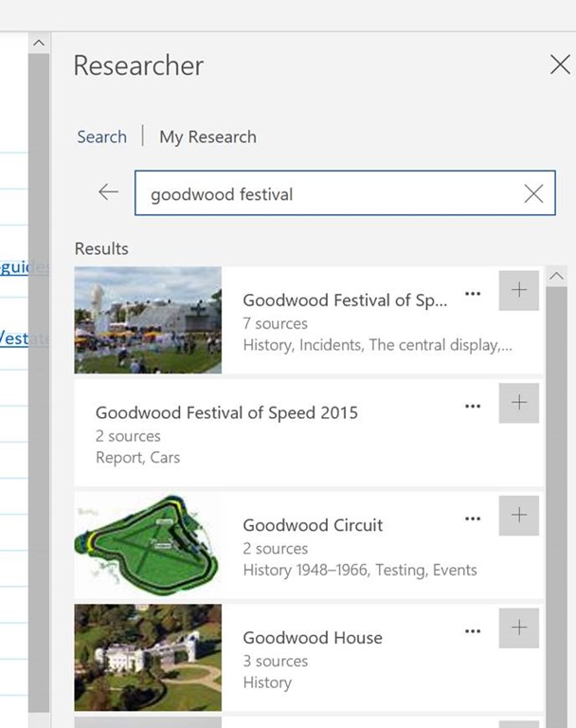Click the 'Report, Cars' description
Screen dimensions: 576x728
(138, 458)
